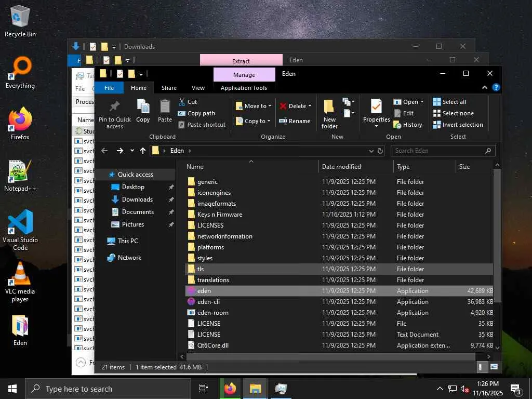Expand Open dropdown arrow
Screen dimensions: 532x399
coord(422,102)
